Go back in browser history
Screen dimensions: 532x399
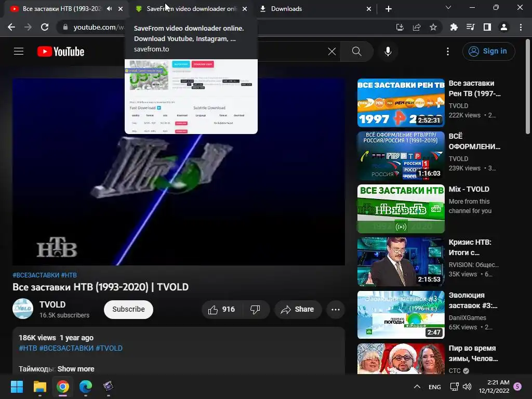pos(11,27)
